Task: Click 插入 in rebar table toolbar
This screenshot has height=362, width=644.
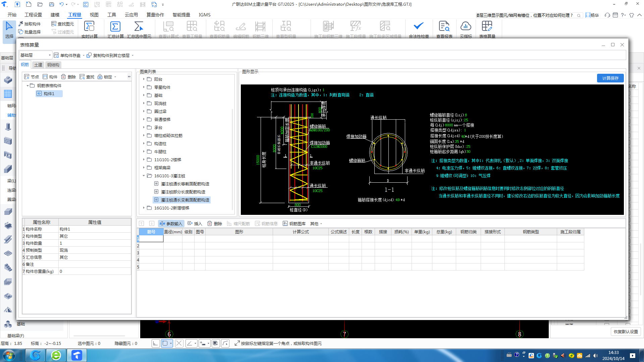Action: coord(195,224)
